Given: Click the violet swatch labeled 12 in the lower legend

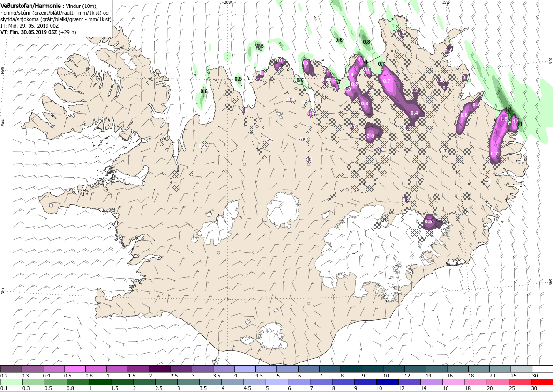Looking at the screenshot, I should pyautogui.click(x=410, y=382).
